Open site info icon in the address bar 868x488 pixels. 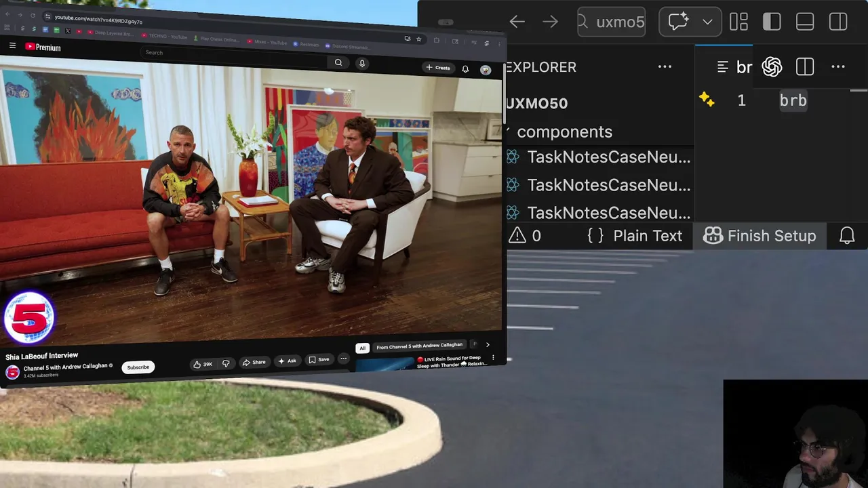47,16
